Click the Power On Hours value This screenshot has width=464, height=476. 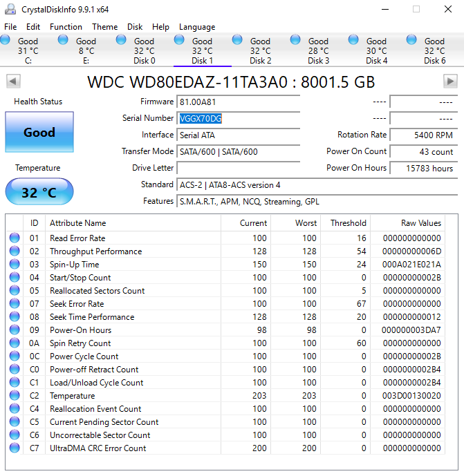(424, 168)
